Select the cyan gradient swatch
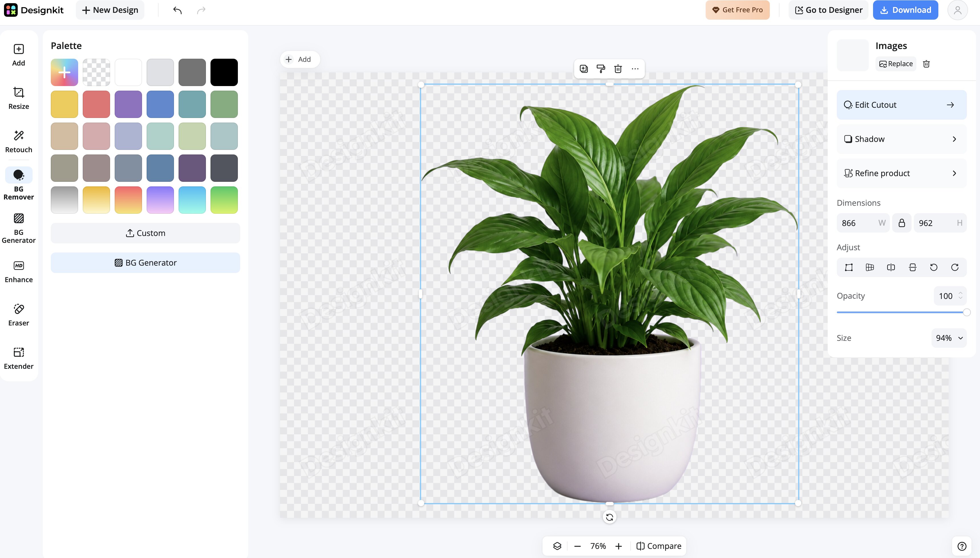 tap(192, 200)
